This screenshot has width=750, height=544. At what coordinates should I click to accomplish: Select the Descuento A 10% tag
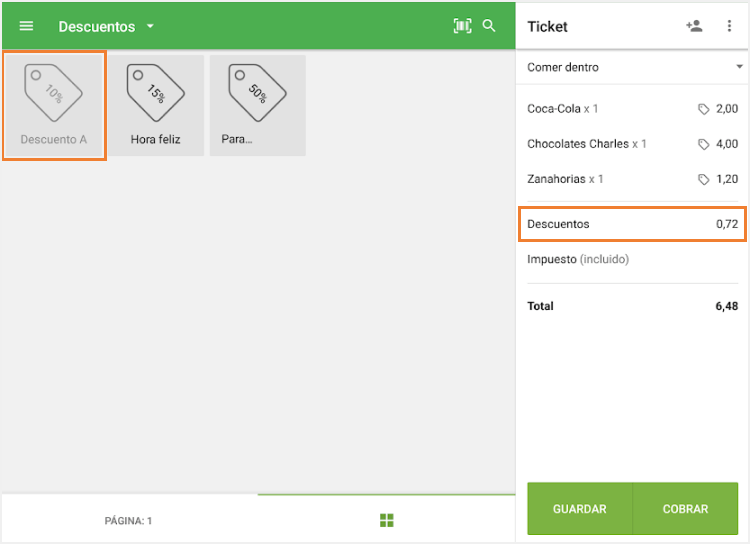click(54, 105)
